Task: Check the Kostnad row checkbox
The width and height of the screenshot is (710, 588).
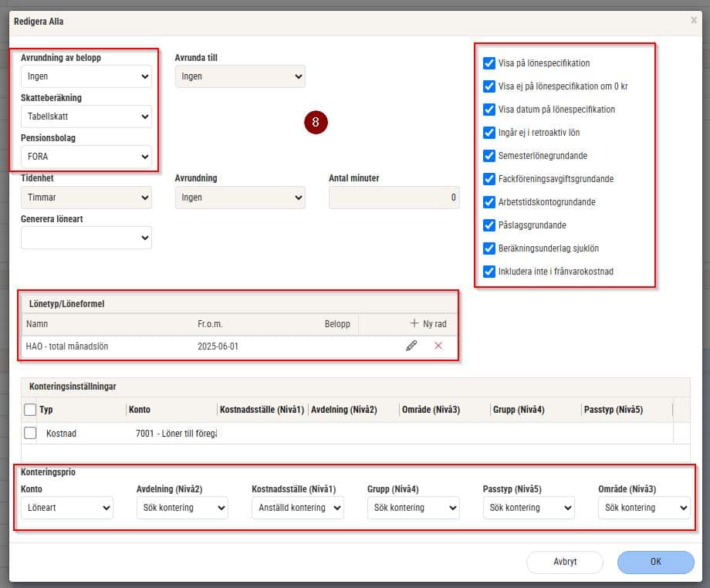Action: 30,433
